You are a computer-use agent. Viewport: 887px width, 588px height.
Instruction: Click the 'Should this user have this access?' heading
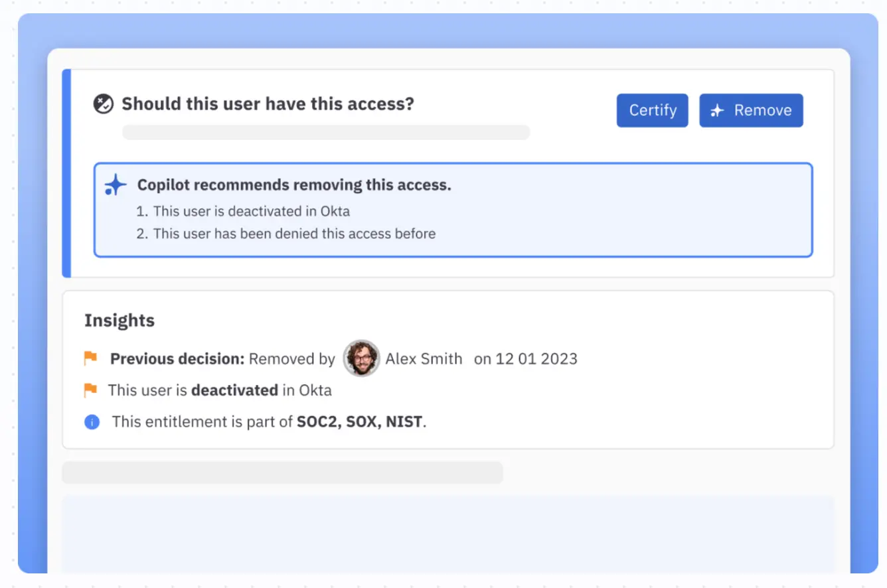(268, 104)
